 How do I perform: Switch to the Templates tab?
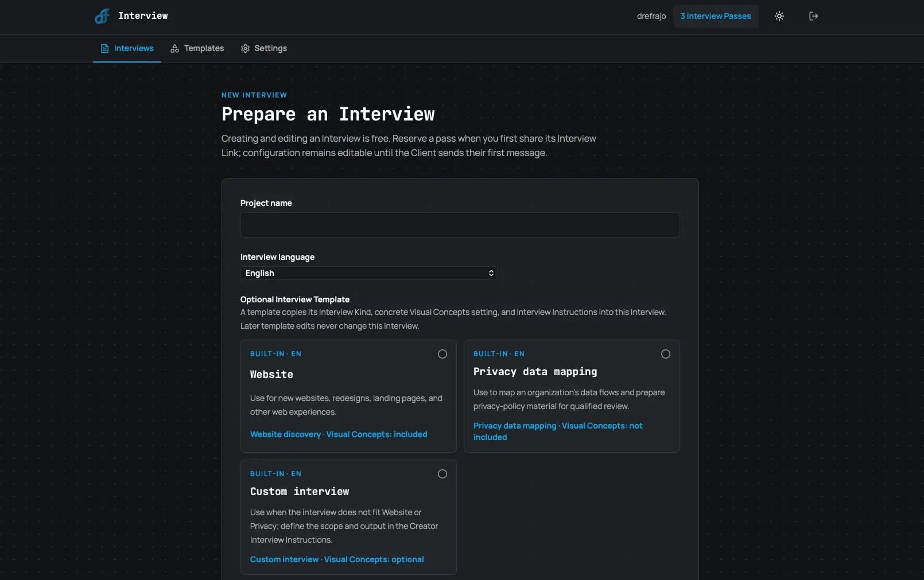click(x=197, y=49)
